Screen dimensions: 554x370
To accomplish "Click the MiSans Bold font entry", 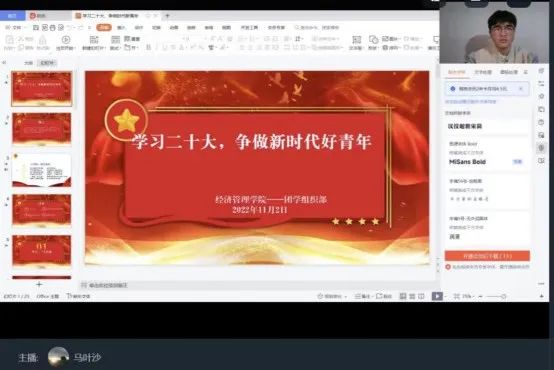I will click(x=487, y=154).
